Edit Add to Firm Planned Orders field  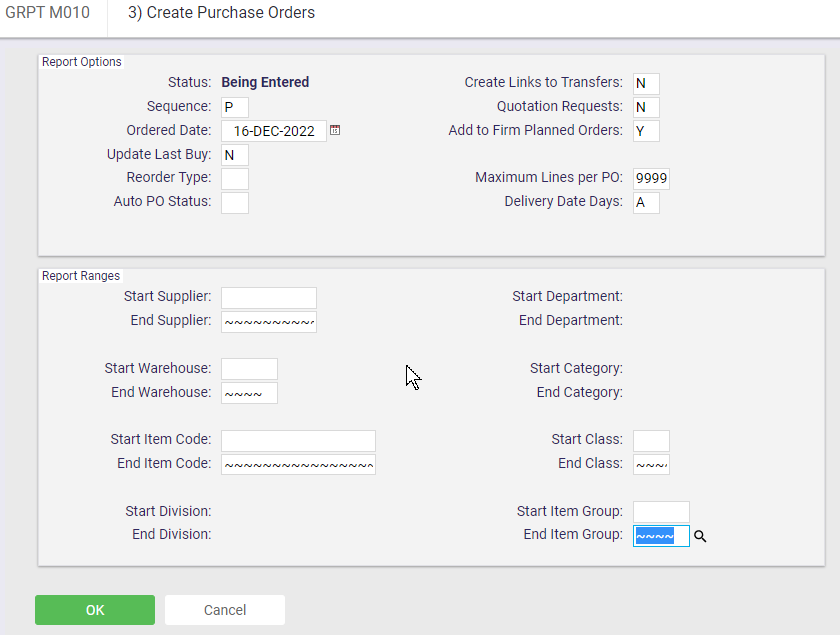(x=646, y=131)
